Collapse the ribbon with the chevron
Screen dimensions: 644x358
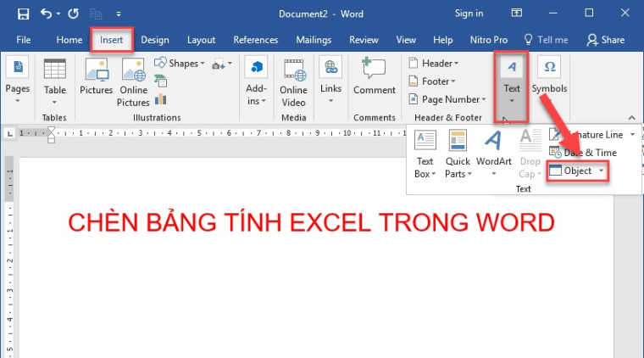(631, 118)
